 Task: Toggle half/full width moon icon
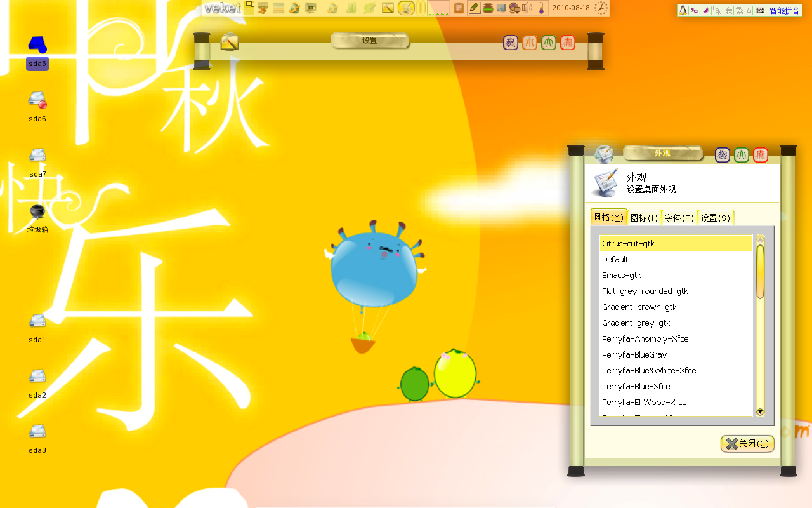coord(705,10)
